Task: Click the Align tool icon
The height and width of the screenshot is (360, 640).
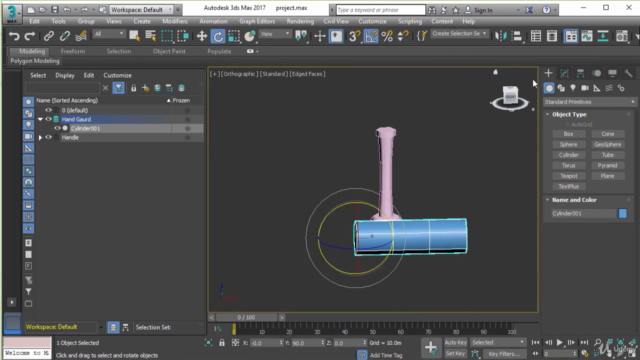Action: pyautogui.click(x=517, y=36)
